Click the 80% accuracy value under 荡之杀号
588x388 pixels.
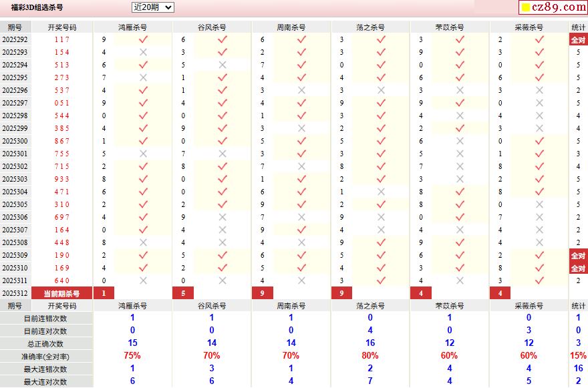370,356
